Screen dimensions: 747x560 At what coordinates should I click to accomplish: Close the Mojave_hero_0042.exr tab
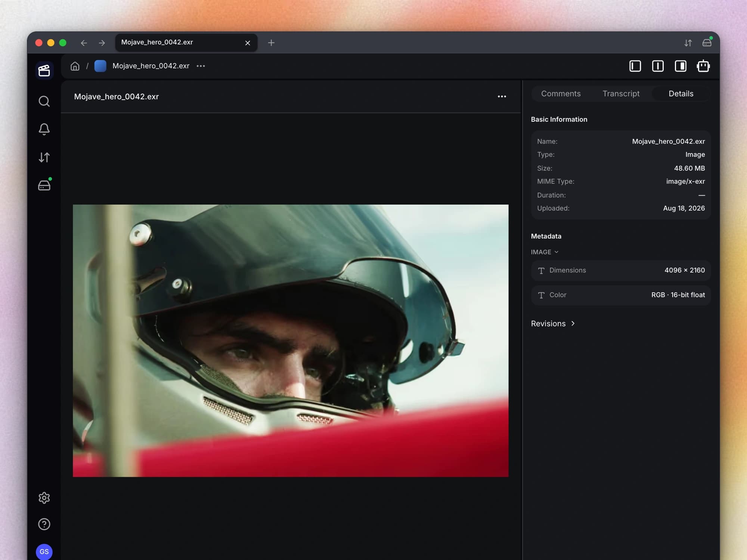(x=248, y=43)
